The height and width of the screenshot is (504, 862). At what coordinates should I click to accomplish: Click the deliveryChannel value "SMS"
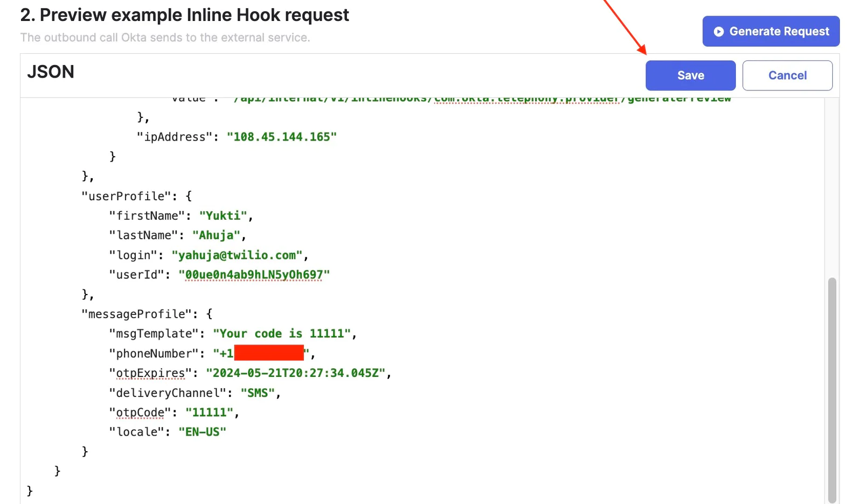pos(258,393)
